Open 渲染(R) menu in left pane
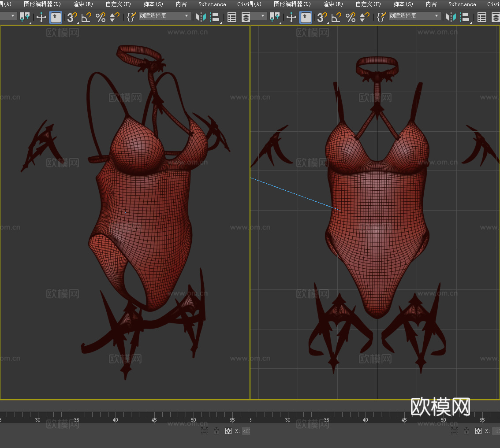 [x=83, y=4]
